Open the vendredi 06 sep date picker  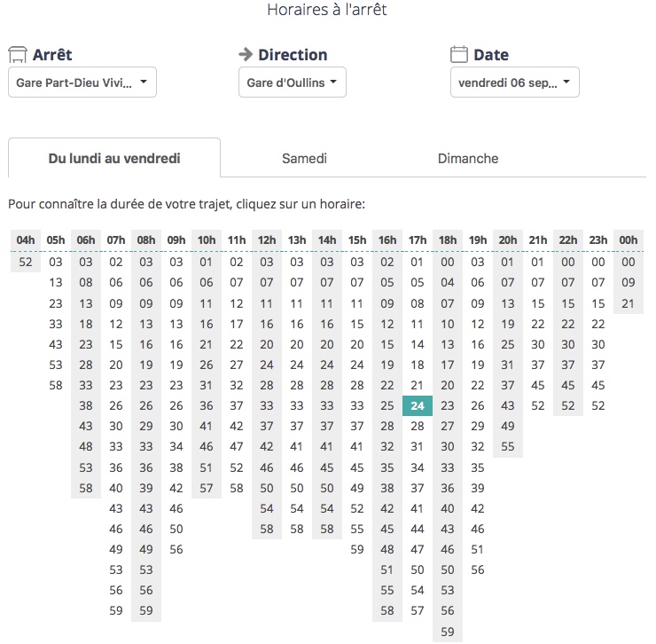point(514,83)
